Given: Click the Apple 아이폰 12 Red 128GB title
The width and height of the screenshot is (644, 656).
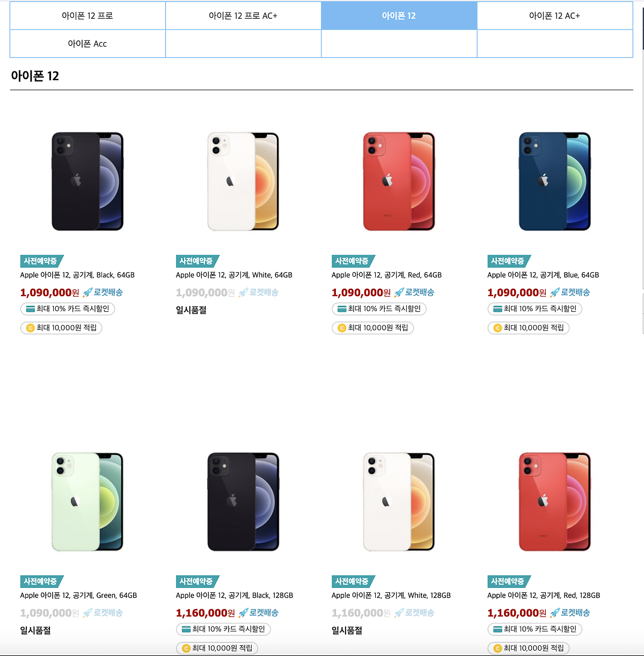Looking at the screenshot, I should pyautogui.click(x=544, y=595).
